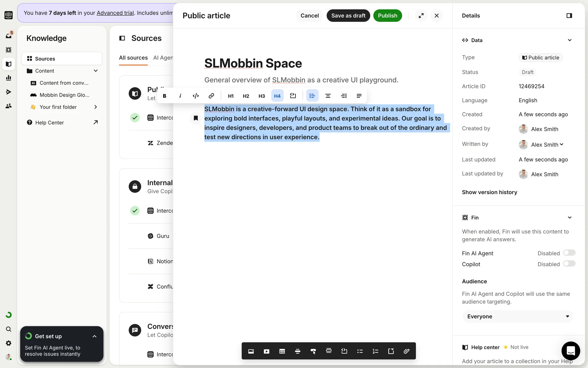Viewport: 588px width, 368px height.
Task: Insert image from bottom toolbar
Action: tap(251, 351)
